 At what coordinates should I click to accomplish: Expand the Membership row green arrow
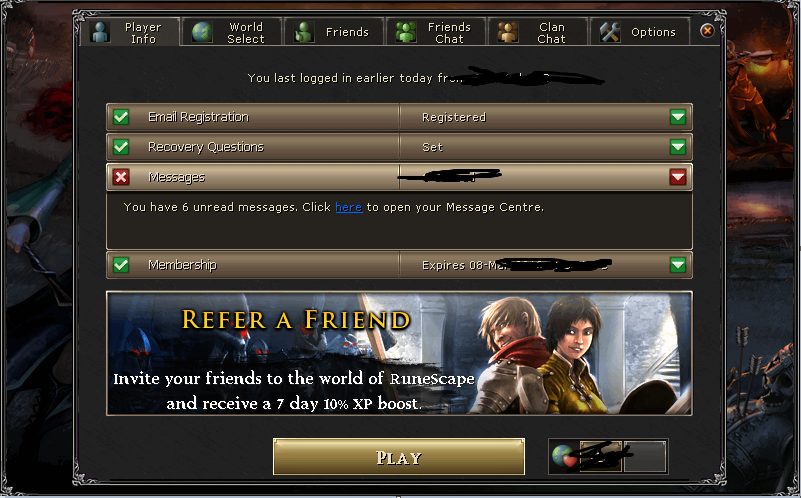pyautogui.click(x=678, y=265)
